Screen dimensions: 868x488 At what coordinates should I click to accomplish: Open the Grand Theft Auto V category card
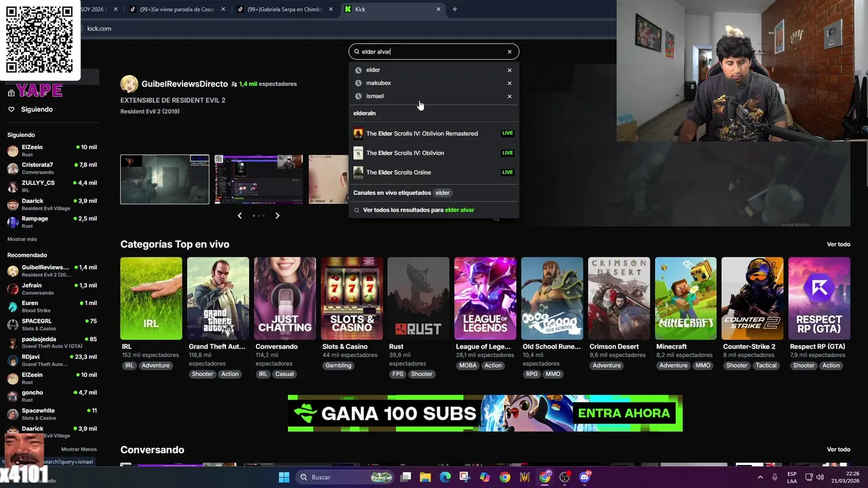click(x=218, y=298)
